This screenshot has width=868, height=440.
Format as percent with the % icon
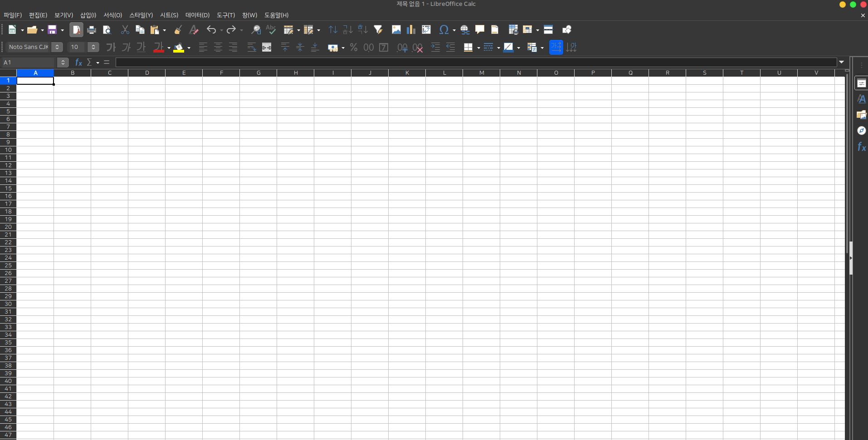[354, 47]
